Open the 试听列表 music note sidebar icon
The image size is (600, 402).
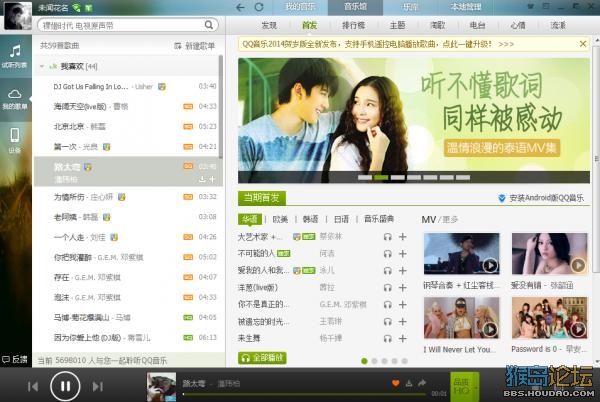coord(15,52)
